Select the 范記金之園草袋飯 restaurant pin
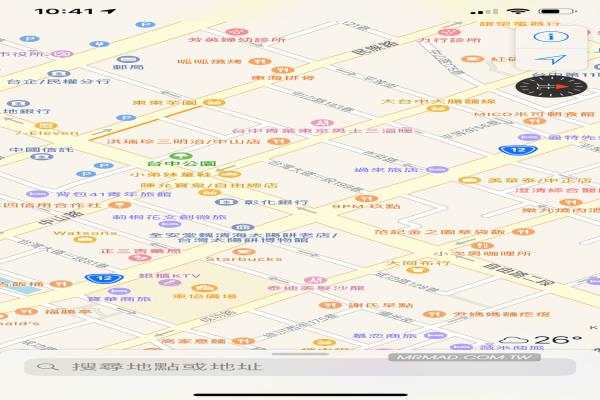This screenshot has height=400, width=600. click(523, 232)
